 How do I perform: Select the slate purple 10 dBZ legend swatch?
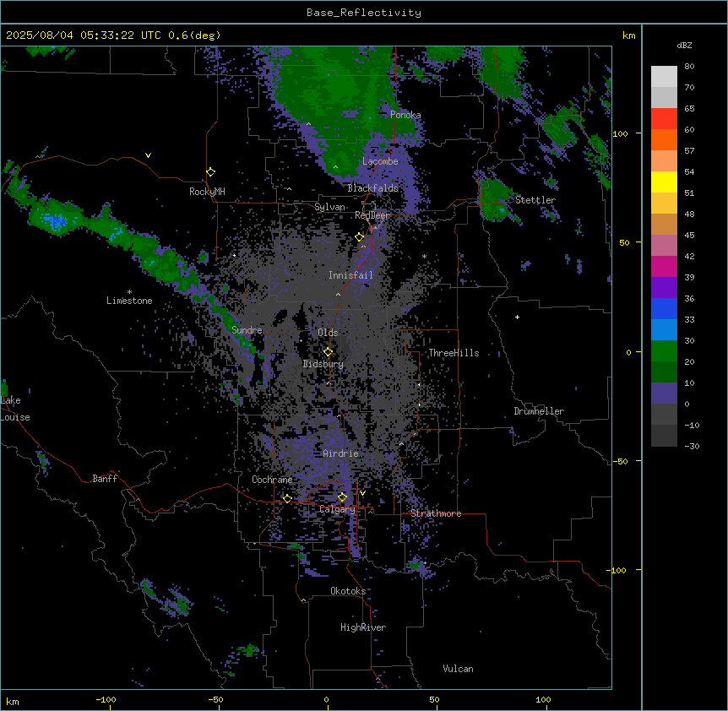tap(664, 393)
